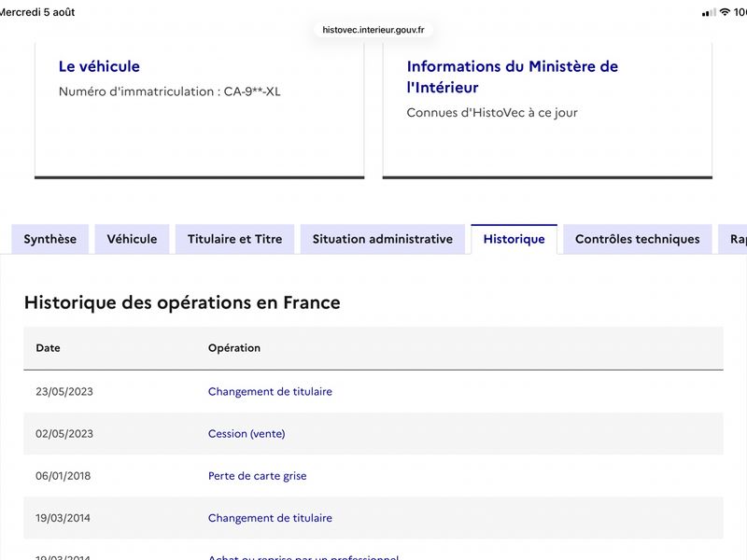Click Connues d'HistoVec à ce jour text

[492, 113]
